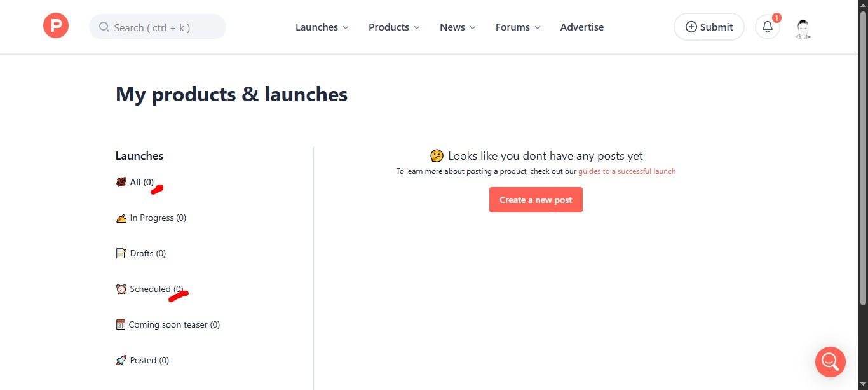Open the red chat search bubble
Image resolution: width=868 pixels, height=390 pixels.
(831, 362)
